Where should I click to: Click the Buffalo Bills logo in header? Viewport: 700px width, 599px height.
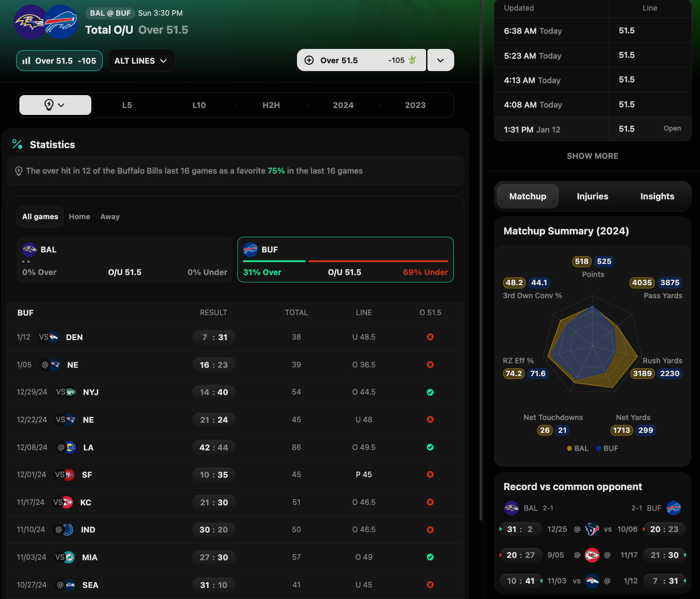(x=61, y=22)
